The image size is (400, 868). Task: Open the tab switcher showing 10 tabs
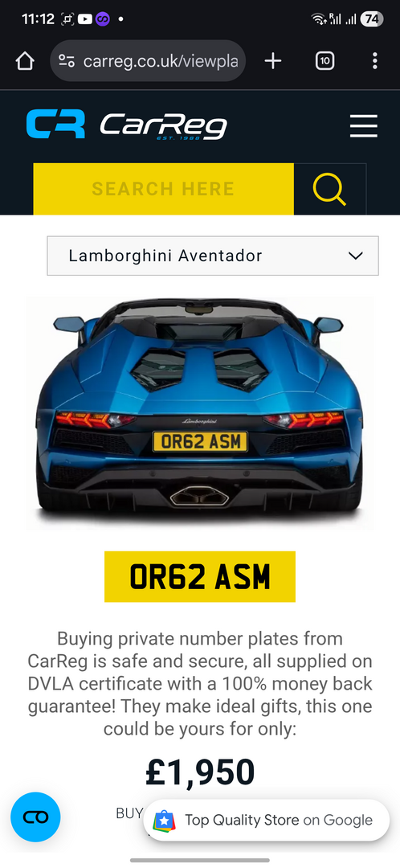click(324, 61)
